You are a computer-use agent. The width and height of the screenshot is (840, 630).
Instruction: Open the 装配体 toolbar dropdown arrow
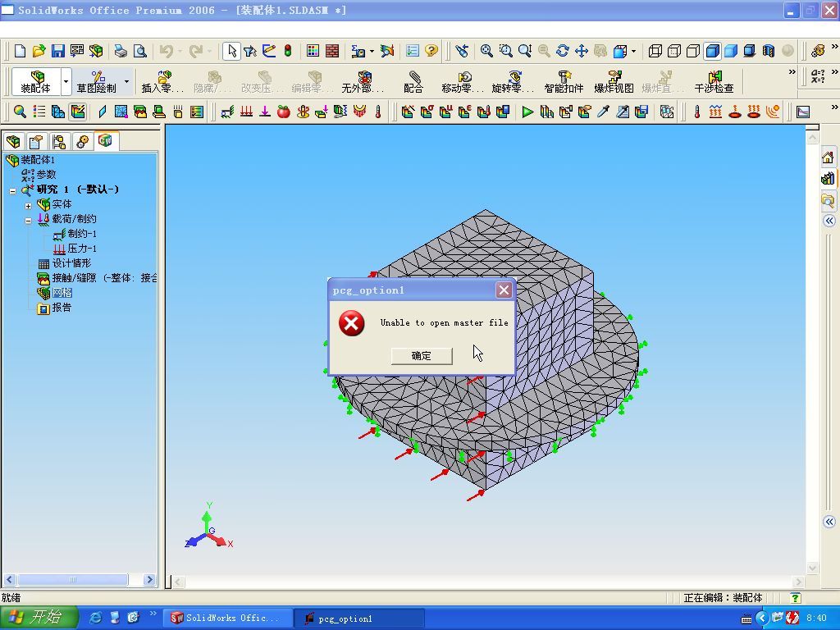(66, 82)
